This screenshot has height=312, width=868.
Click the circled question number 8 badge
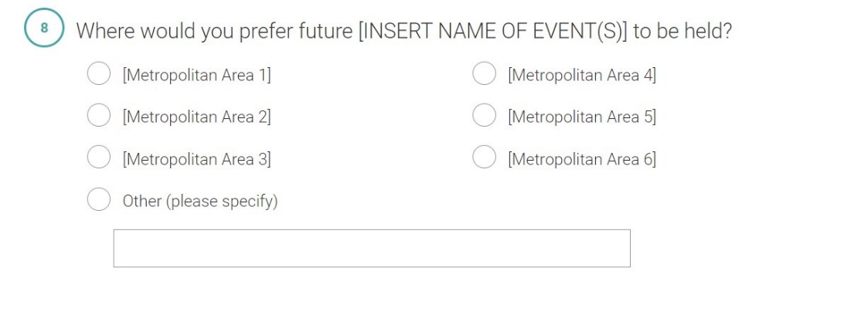(x=43, y=31)
